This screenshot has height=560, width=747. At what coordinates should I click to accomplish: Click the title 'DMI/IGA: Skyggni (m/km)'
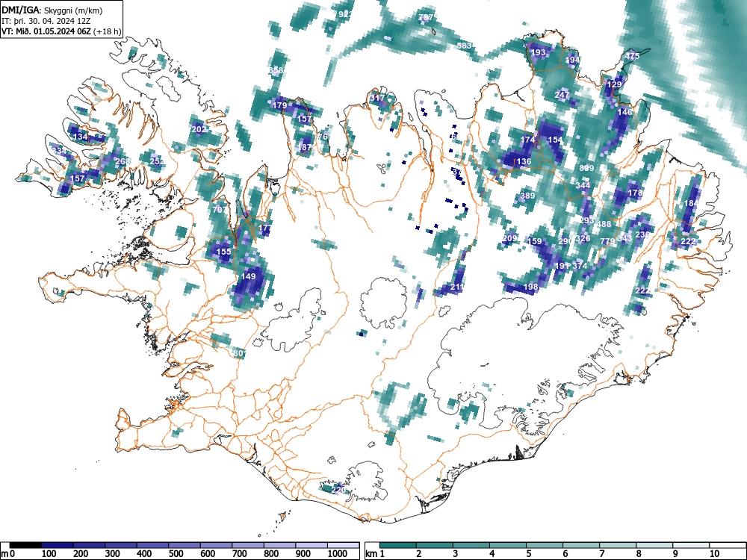(52, 10)
